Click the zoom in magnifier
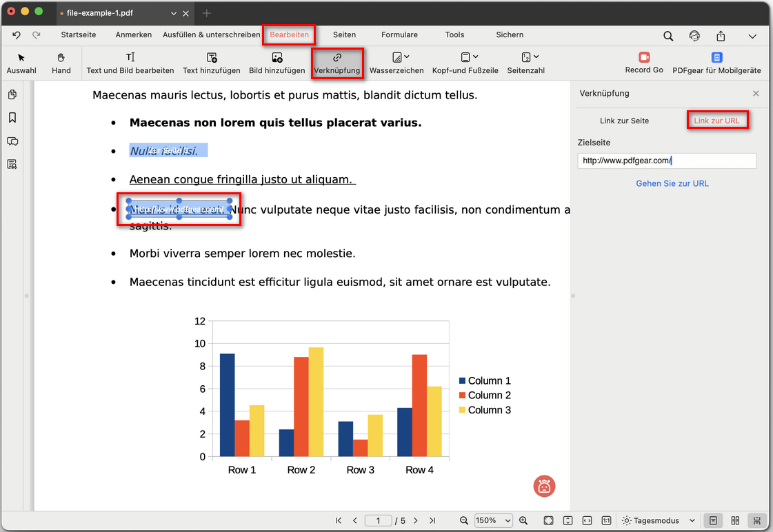The width and height of the screenshot is (773, 532). click(x=523, y=521)
